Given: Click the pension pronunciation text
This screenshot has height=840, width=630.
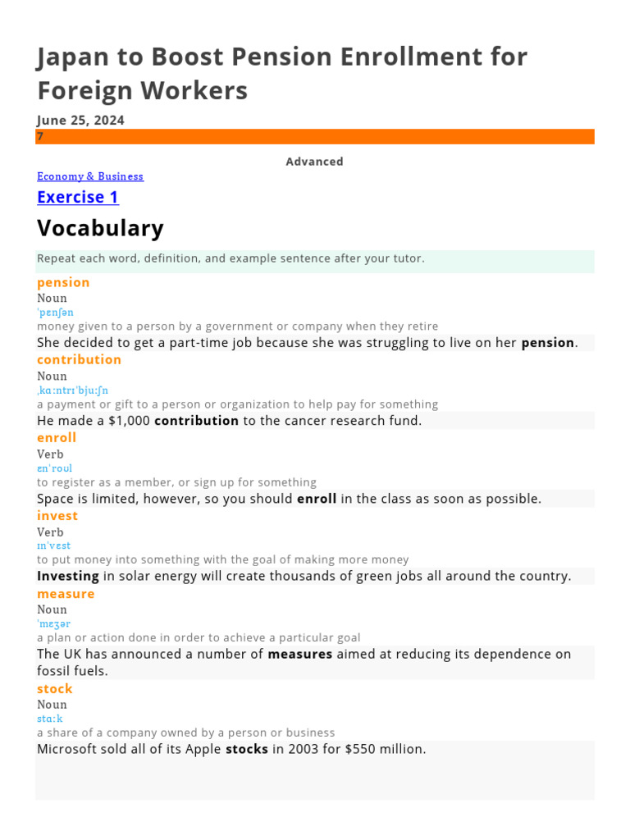Looking at the screenshot, I should click(x=55, y=313).
